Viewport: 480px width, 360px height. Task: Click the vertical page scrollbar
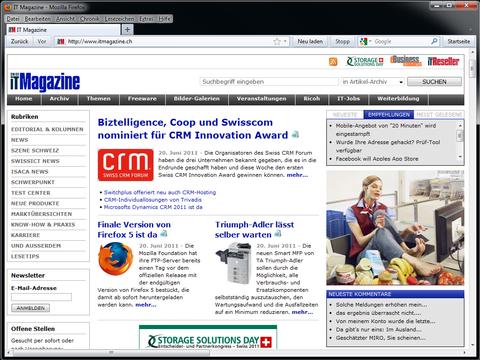(472, 200)
